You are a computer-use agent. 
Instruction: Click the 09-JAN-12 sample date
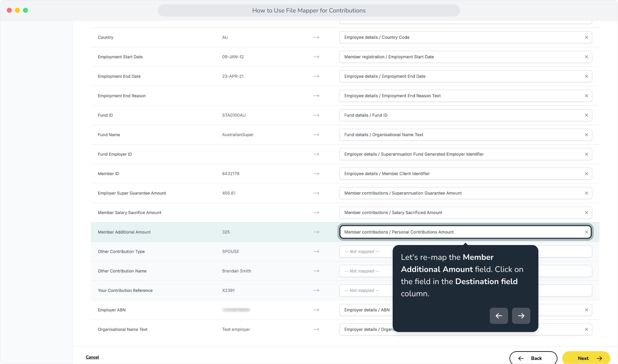tap(233, 57)
